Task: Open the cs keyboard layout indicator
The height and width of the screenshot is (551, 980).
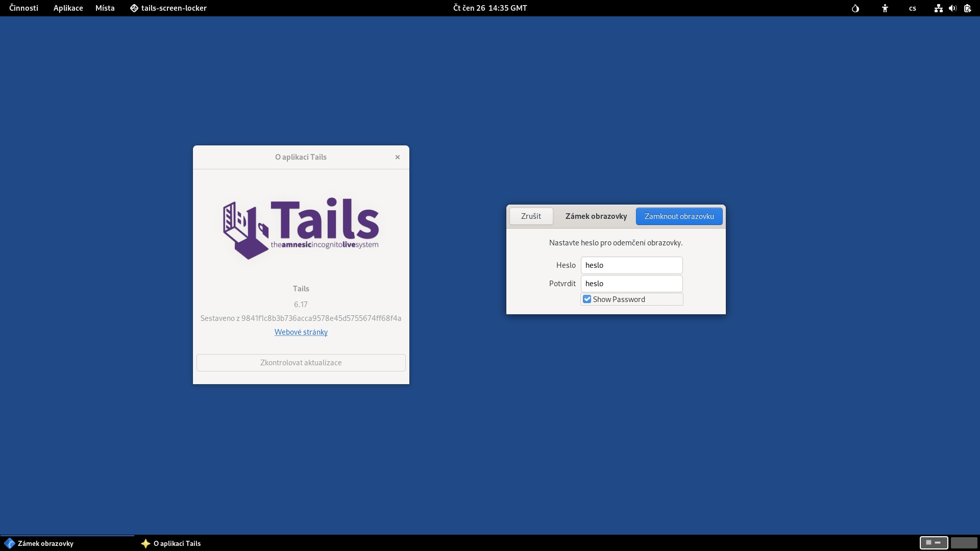Action: coord(913,8)
